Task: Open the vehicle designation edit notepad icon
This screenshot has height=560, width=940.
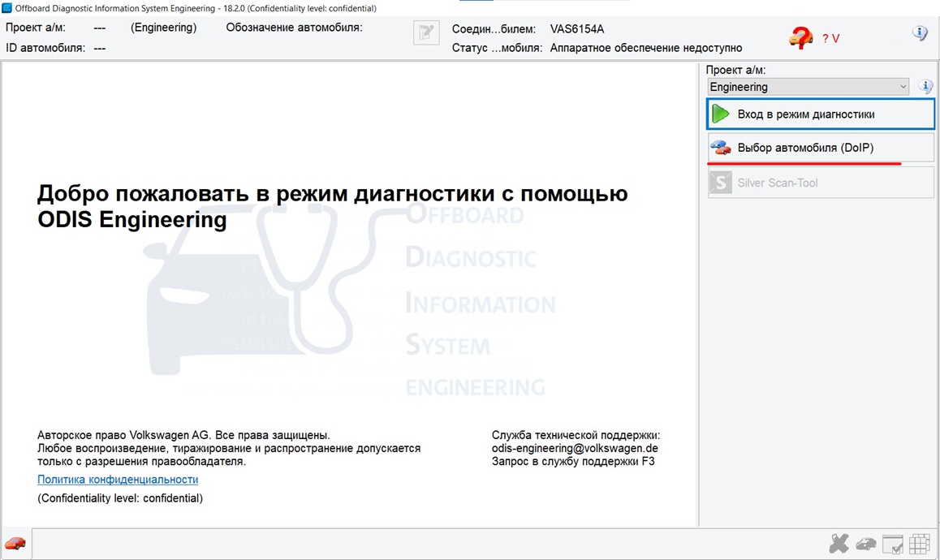Action: [x=426, y=33]
